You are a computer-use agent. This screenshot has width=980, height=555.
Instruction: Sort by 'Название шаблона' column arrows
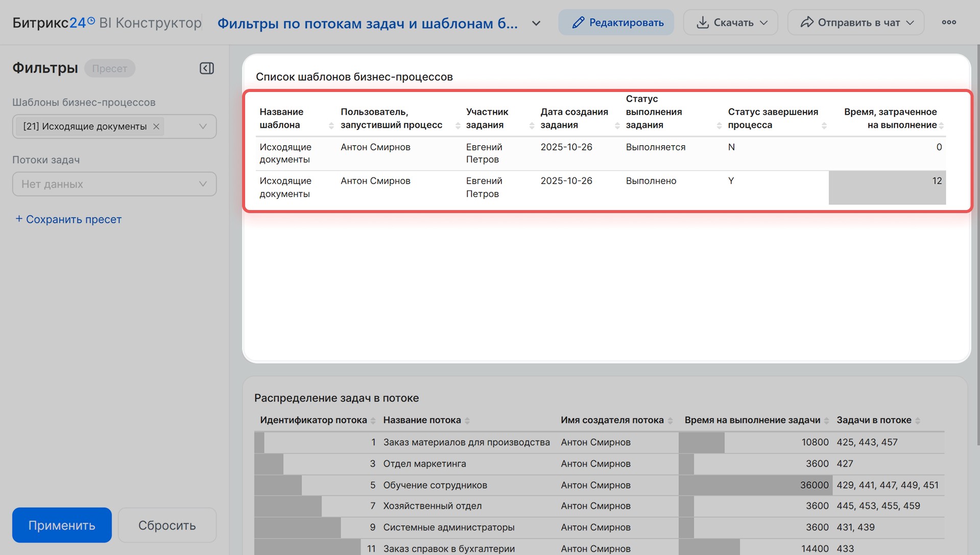point(331,126)
